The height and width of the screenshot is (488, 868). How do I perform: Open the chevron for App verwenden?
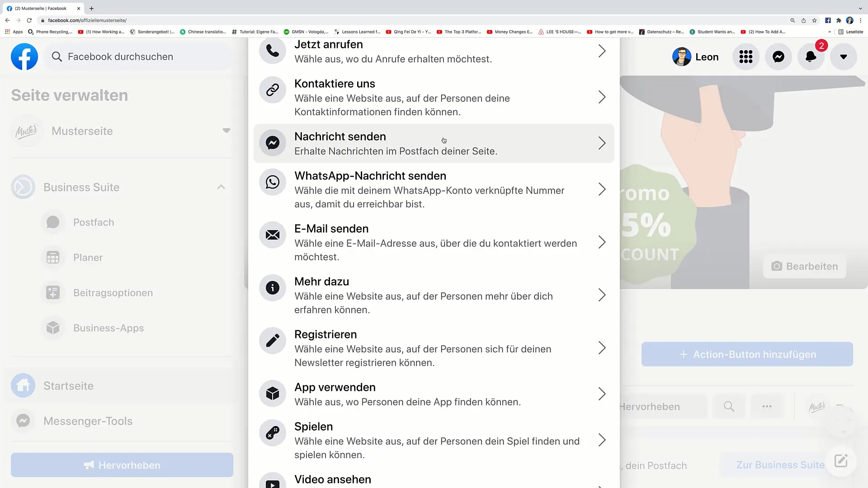click(x=602, y=394)
